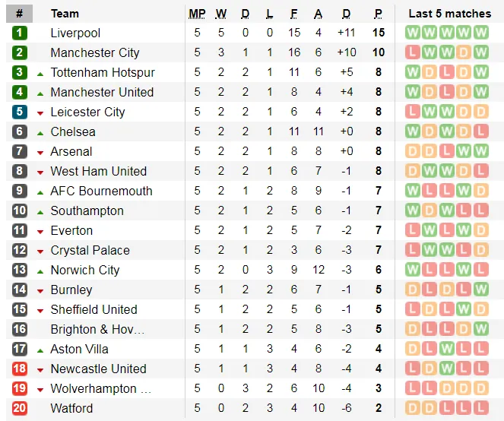
Task: Click green up arrow beside Tottenham Hotspur
Action: (40, 73)
